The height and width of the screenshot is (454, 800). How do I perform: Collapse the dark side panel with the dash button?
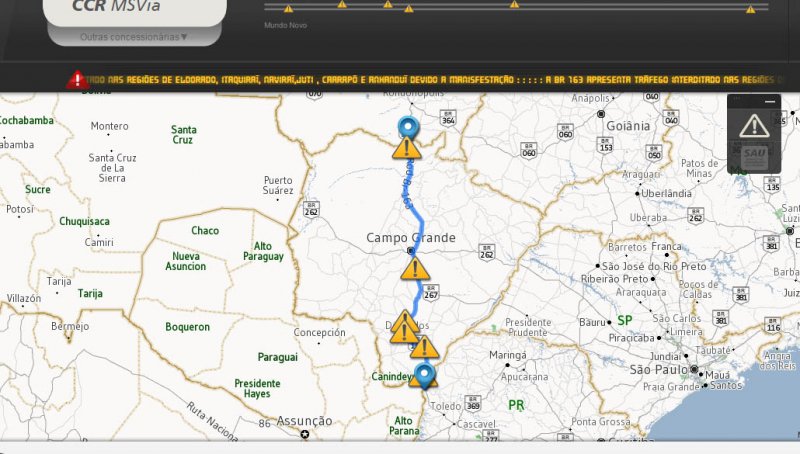coord(770,102)
